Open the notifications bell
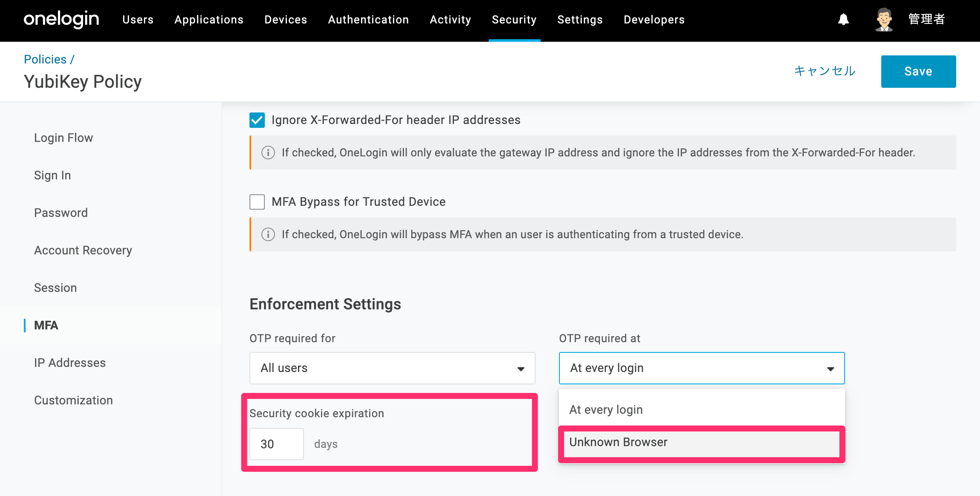 tap(843, 20)
